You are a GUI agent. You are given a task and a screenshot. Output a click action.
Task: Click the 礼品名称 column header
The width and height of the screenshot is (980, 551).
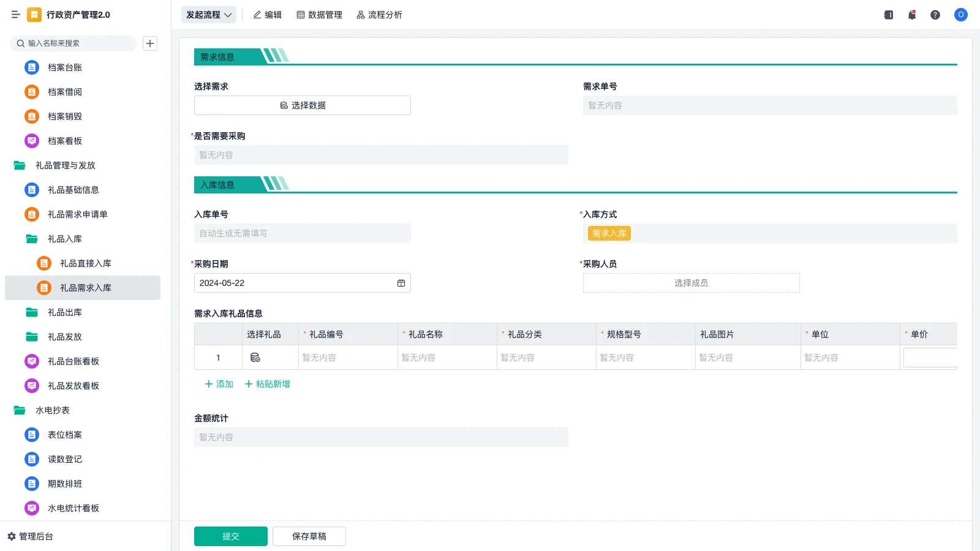coord(448,334)
